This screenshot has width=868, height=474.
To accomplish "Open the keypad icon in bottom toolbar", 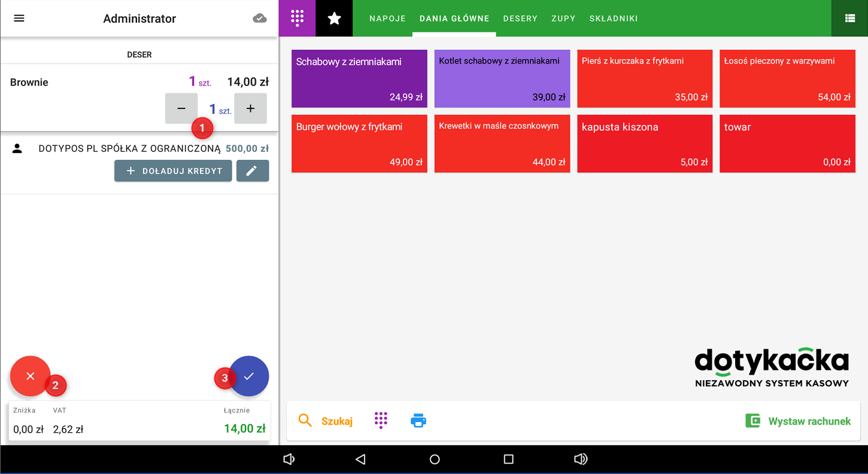I will point(381,421).
